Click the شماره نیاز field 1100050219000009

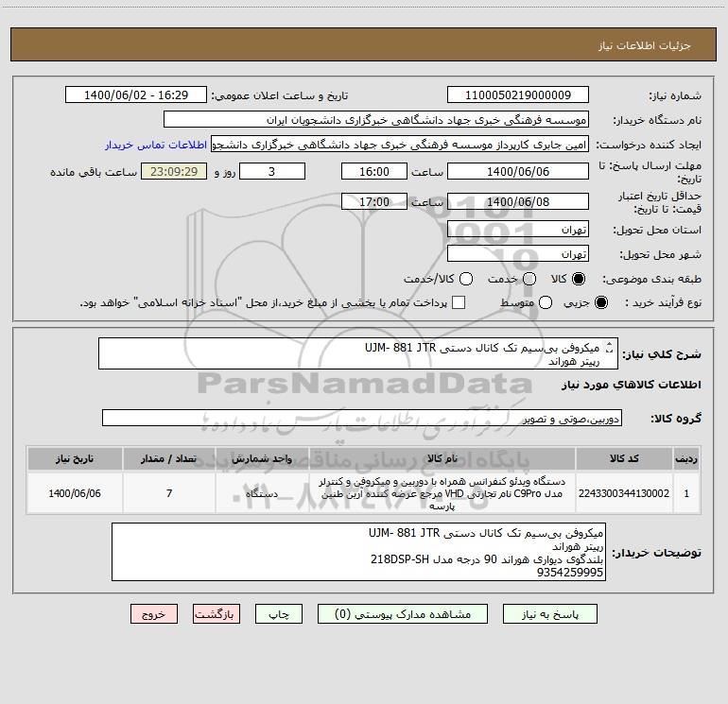point(518,95)
